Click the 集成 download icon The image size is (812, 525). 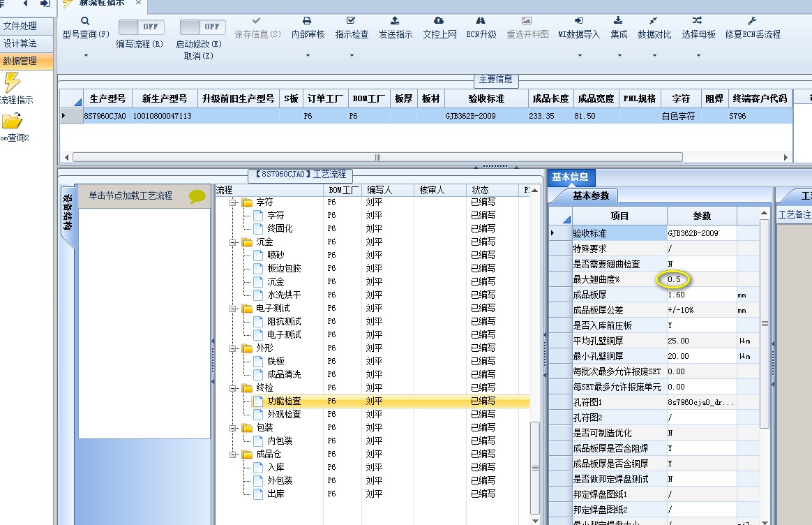point(618,21)
